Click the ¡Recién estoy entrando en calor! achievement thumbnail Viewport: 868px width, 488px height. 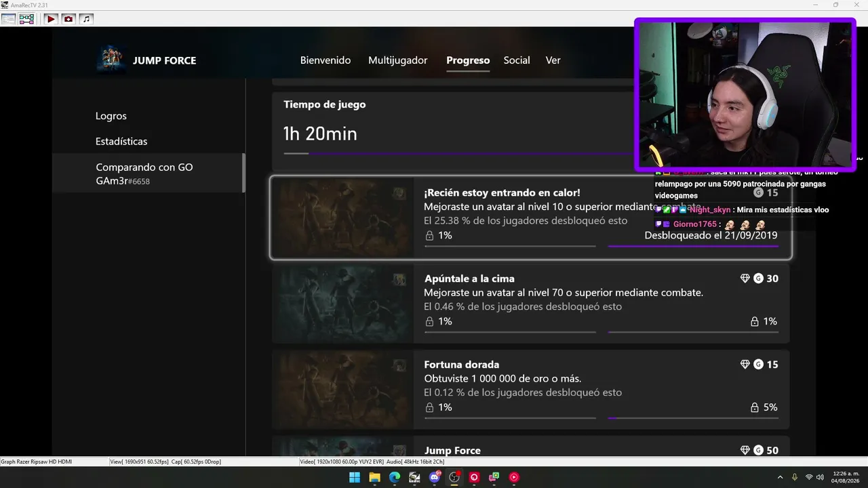343,218
